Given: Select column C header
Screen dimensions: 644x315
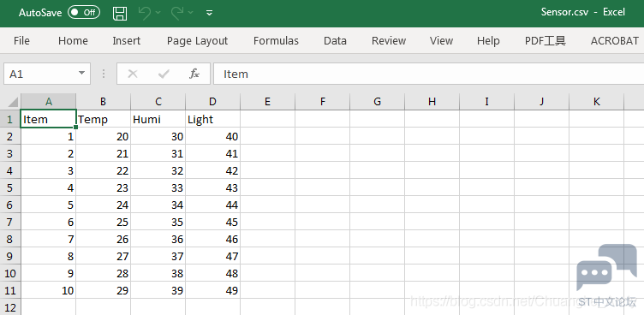Looking at the screenshot, I should [158, 102].
